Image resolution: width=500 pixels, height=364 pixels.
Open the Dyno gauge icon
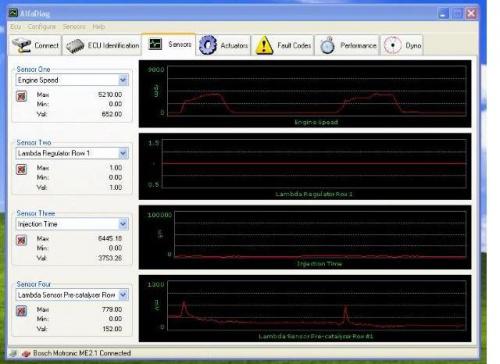pyautogui.click(x=393, y=45)
